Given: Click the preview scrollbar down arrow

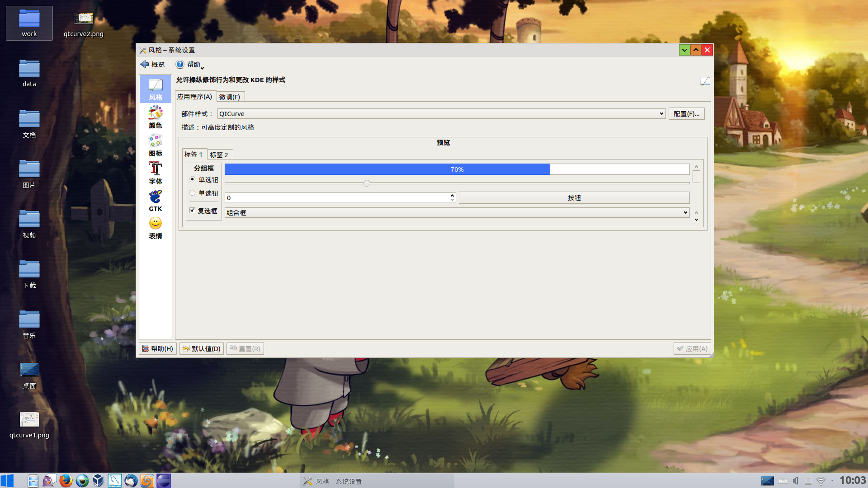Looking at the screenshot, I should click(697, 220).
